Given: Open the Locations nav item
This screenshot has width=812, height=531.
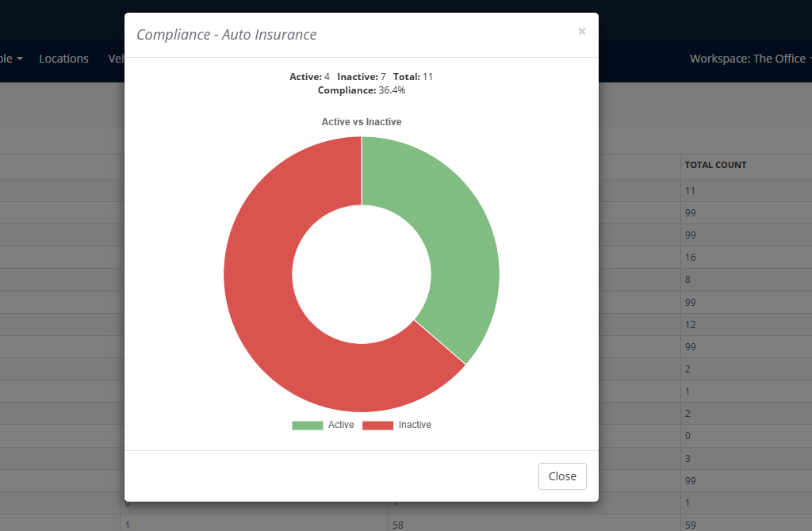Looking at the screenshot, I should [63, 59].
